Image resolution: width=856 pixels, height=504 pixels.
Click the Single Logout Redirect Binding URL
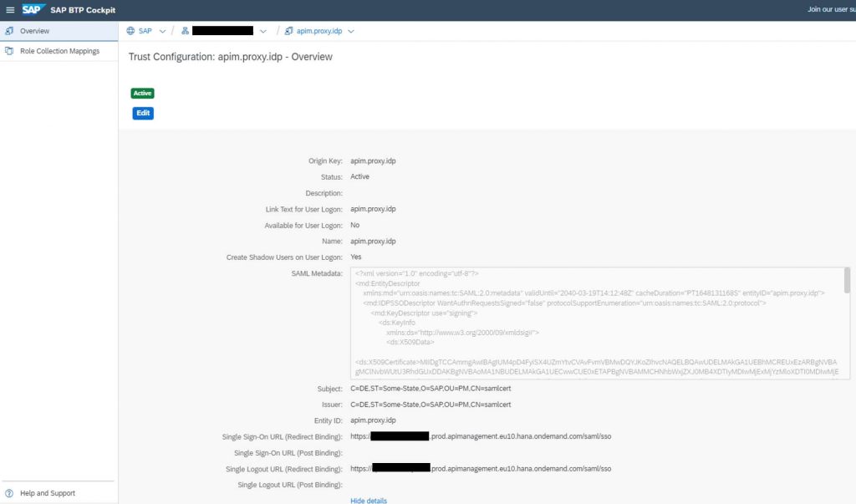(481, 469)
